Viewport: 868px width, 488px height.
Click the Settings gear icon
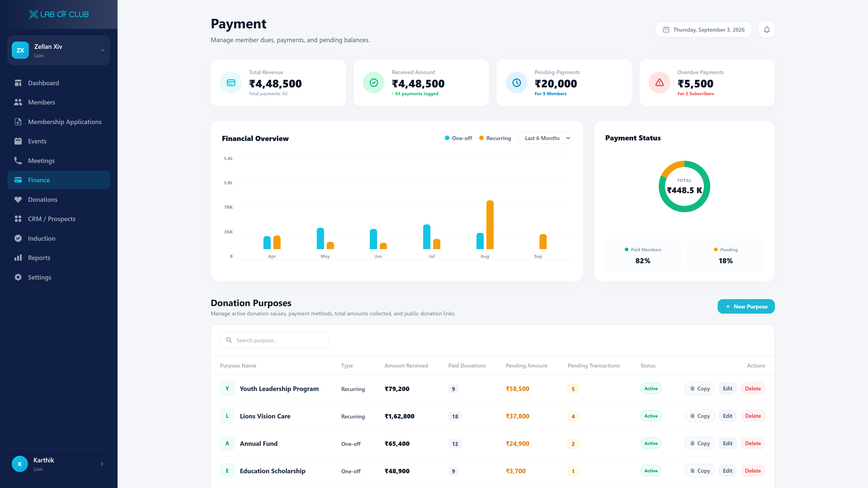point(18,277)
